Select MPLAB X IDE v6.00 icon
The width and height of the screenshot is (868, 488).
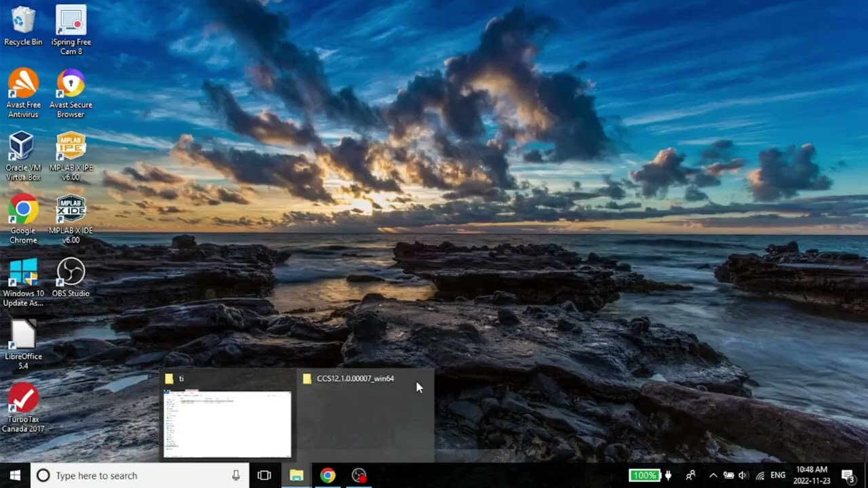(71, 219)
